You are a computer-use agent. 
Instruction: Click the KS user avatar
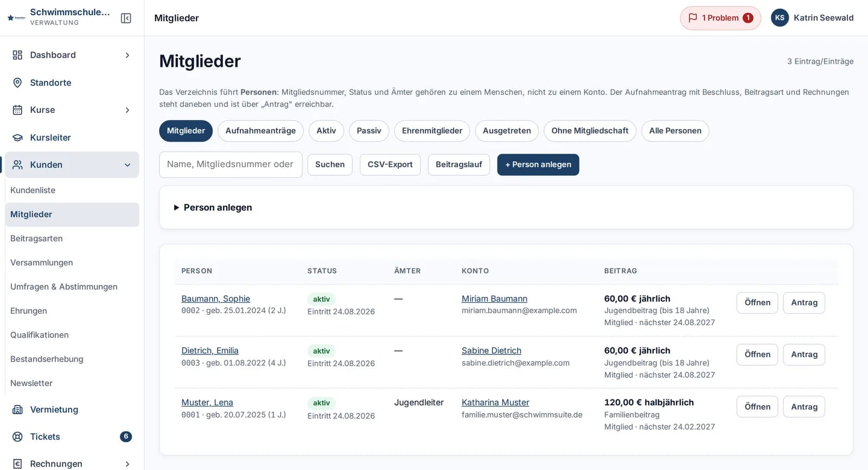tap(780, 18)
